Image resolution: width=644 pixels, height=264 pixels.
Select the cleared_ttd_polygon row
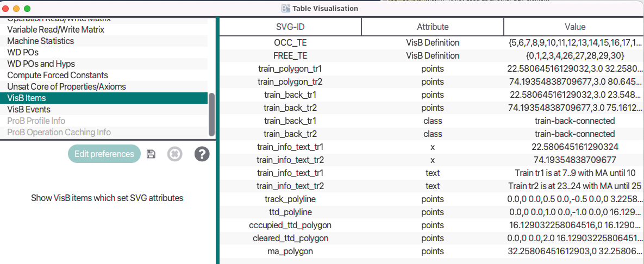[x=290, y=238]
